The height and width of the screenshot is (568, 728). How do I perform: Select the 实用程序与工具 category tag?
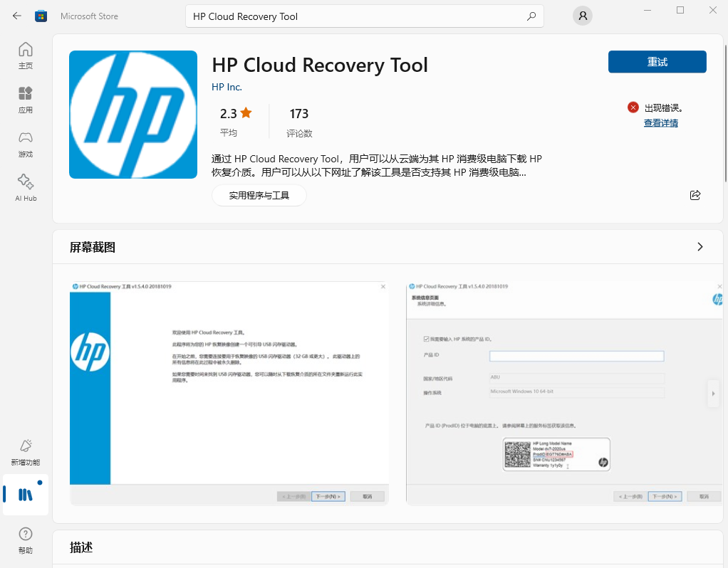(x=259, y=194)
